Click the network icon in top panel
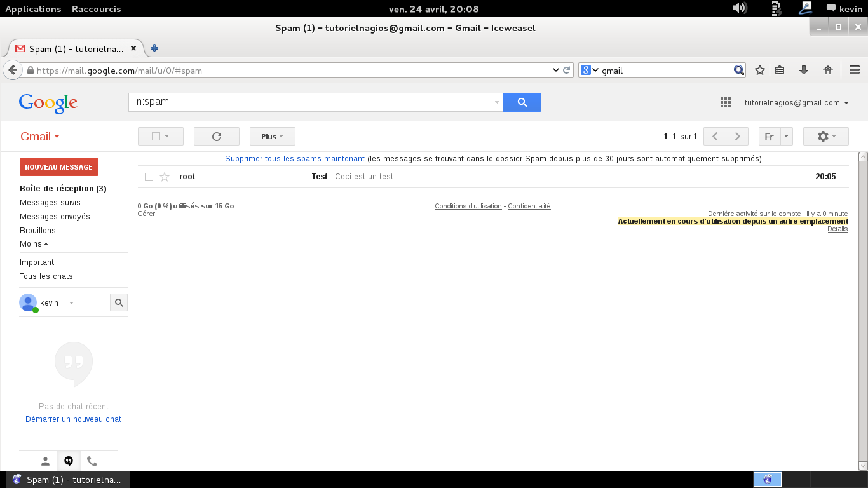 pyautogui.click(x=806, y=8)
